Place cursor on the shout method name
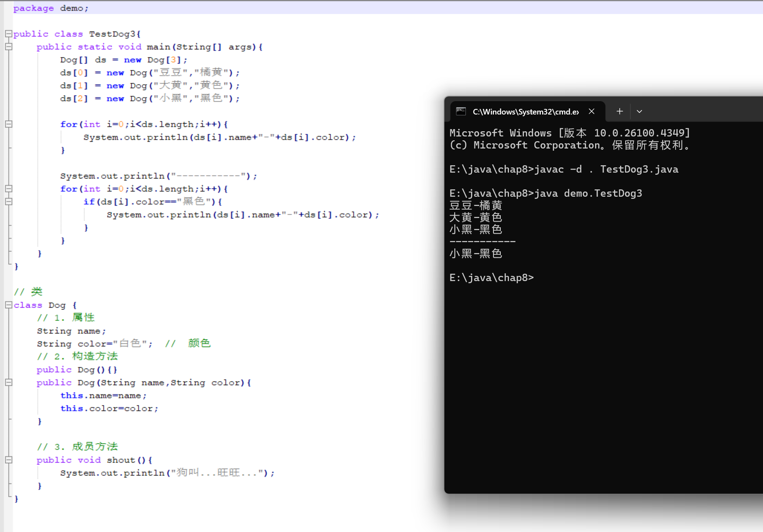Screen dimensions: 763x532 [121, 460]
